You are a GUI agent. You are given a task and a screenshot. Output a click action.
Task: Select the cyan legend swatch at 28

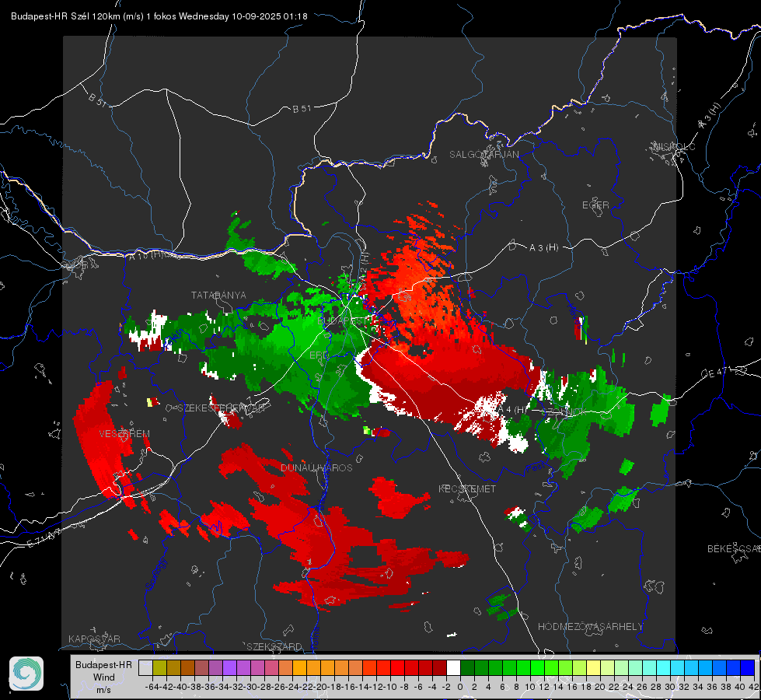[664, 668]
